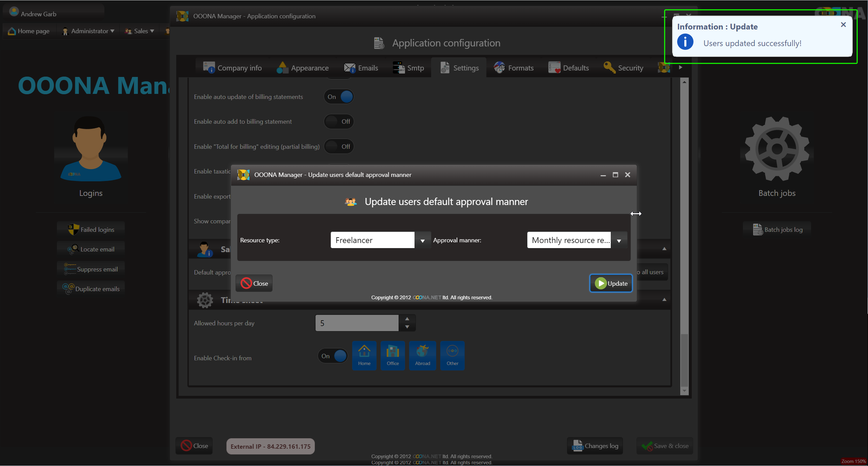Open the Changes log button

(x=595, y=446)
